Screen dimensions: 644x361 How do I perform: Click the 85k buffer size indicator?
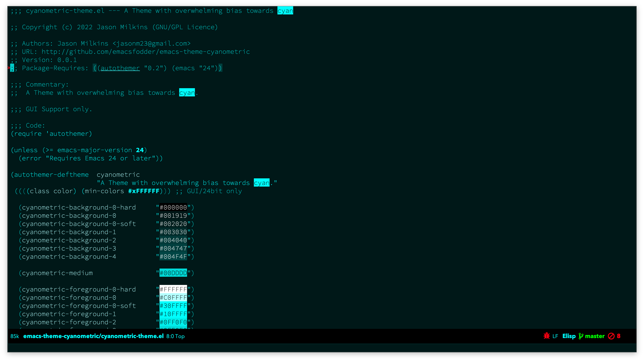click(x=15, y=336)
